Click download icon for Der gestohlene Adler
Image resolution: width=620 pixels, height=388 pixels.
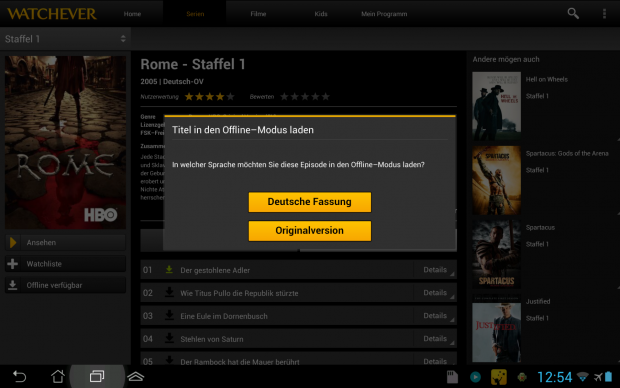pos(169,270)
